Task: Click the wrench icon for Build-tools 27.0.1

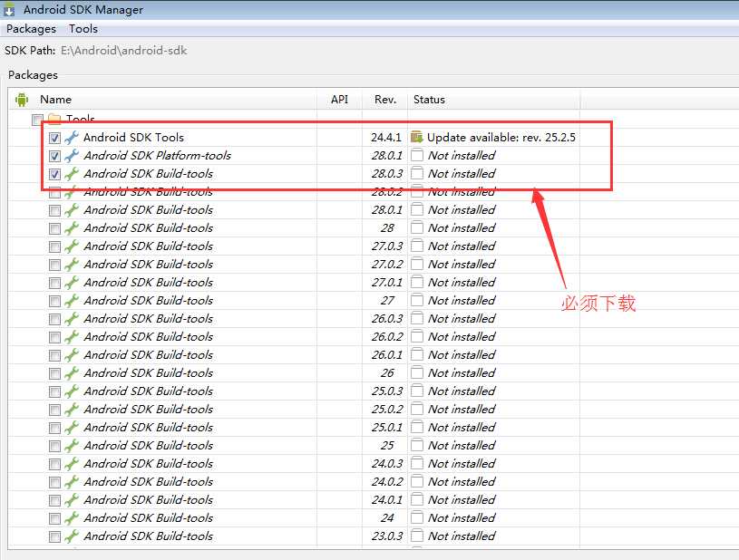Action: (72, 283)
